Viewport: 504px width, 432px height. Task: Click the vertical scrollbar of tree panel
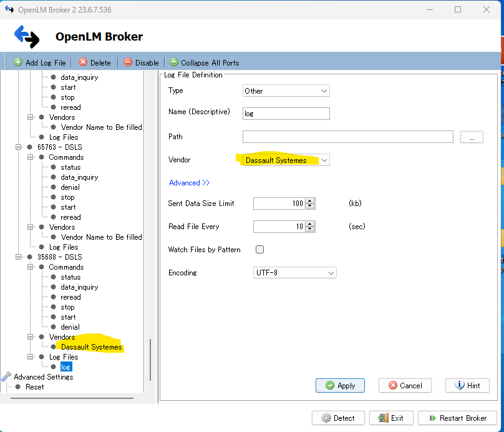pos(150,360)
